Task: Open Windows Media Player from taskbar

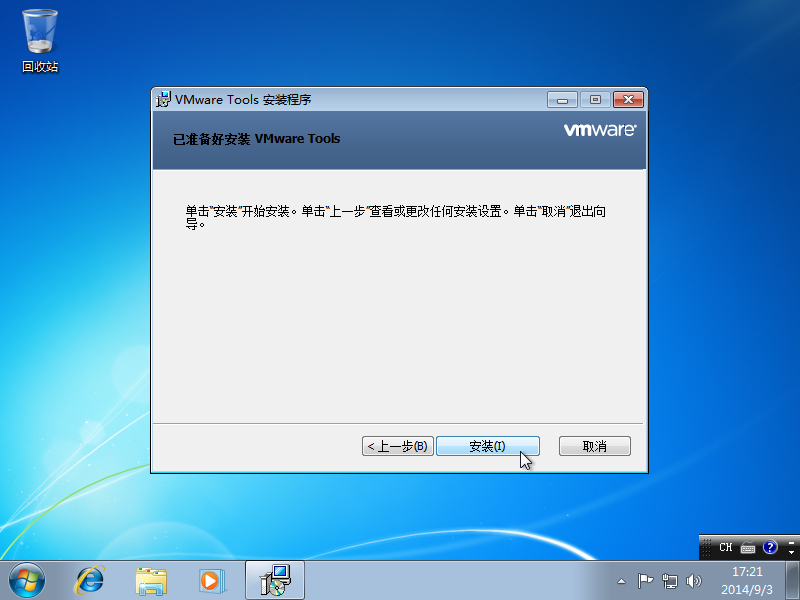Action: tap(212, 581)
